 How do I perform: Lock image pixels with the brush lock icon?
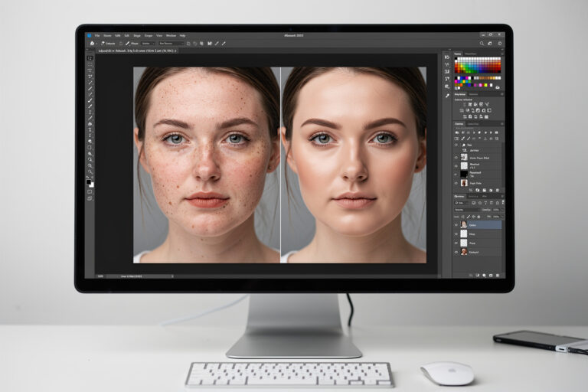469,217
